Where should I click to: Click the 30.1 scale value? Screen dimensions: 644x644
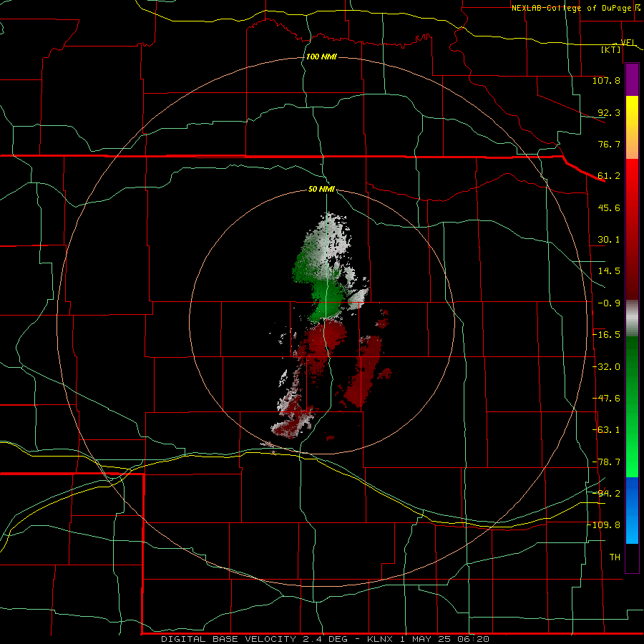[x=609, y=240]
